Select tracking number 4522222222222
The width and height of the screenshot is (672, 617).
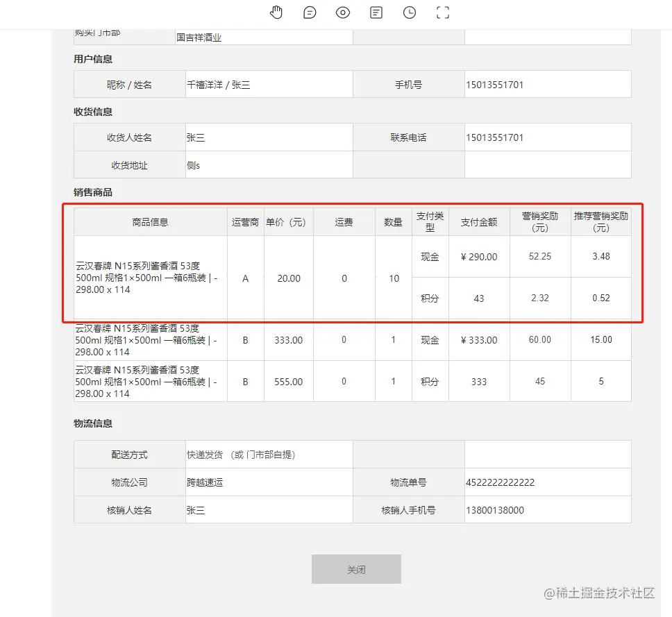pyautogui.click(x=500, y=482)
